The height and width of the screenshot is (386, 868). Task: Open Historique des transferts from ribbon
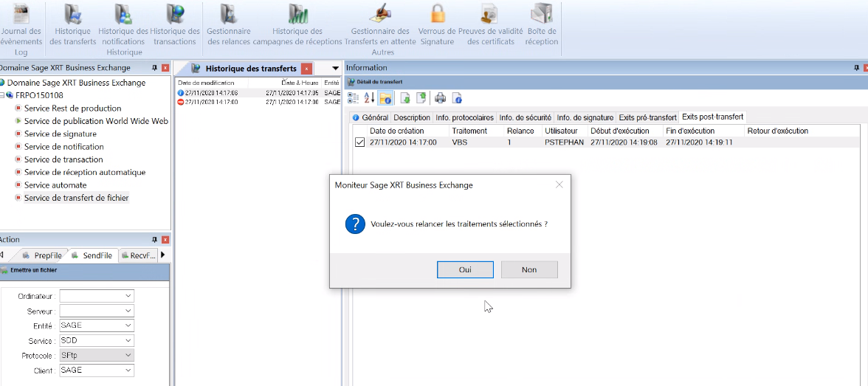click(x=72, y=25)
